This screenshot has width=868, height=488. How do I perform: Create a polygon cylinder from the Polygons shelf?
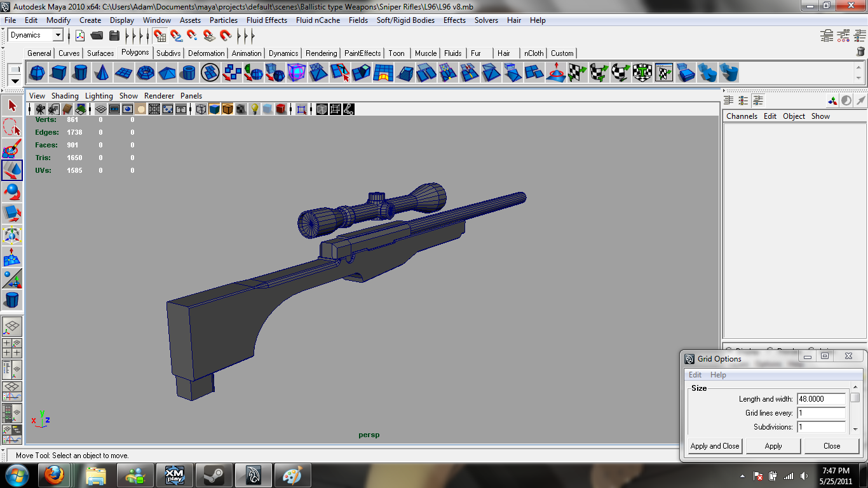(x=79, y=72)
